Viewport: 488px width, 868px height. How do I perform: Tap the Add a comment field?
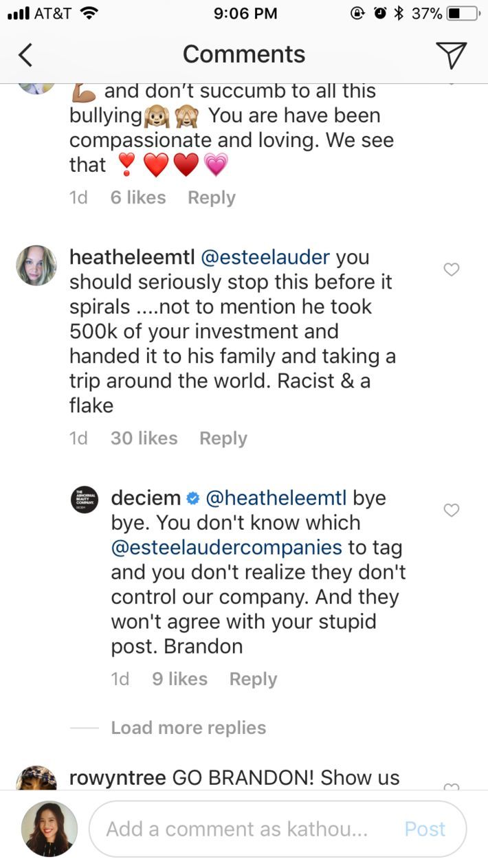[237, 829]
